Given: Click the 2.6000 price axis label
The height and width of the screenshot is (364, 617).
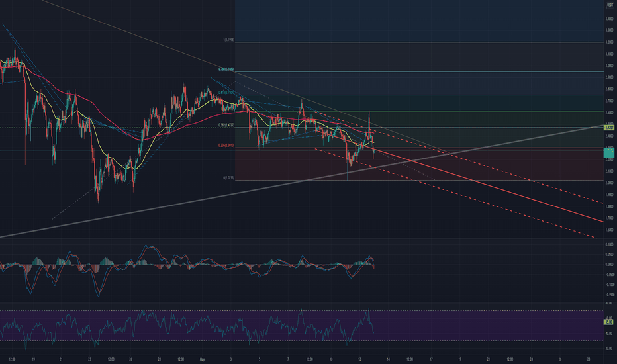Looking at the screenshot, I should click(609, 113).
